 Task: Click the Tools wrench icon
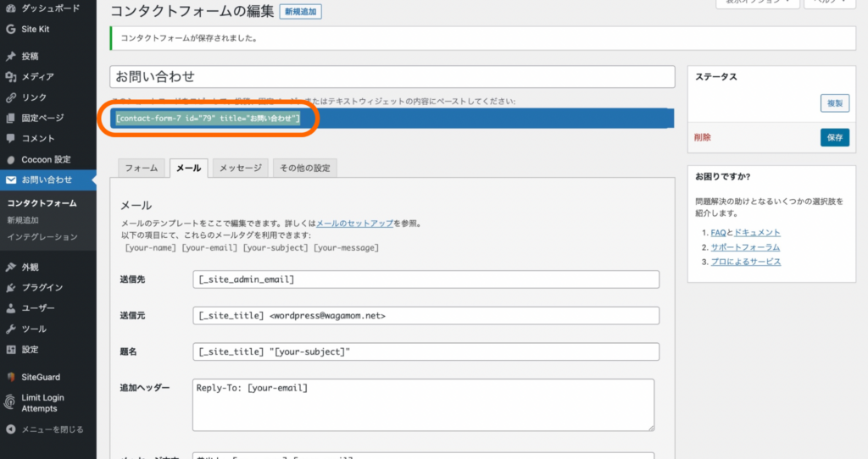11,329
